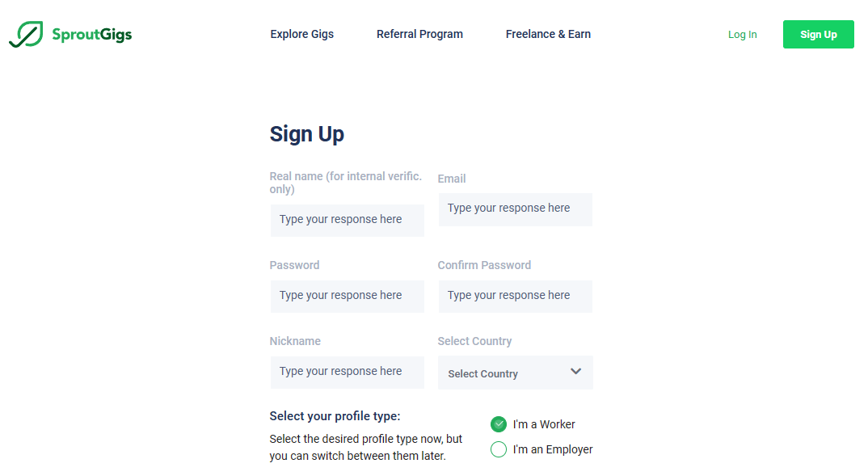Click the Confirm Password field
The image size is (868, 476).
click(x=515, y=296)
